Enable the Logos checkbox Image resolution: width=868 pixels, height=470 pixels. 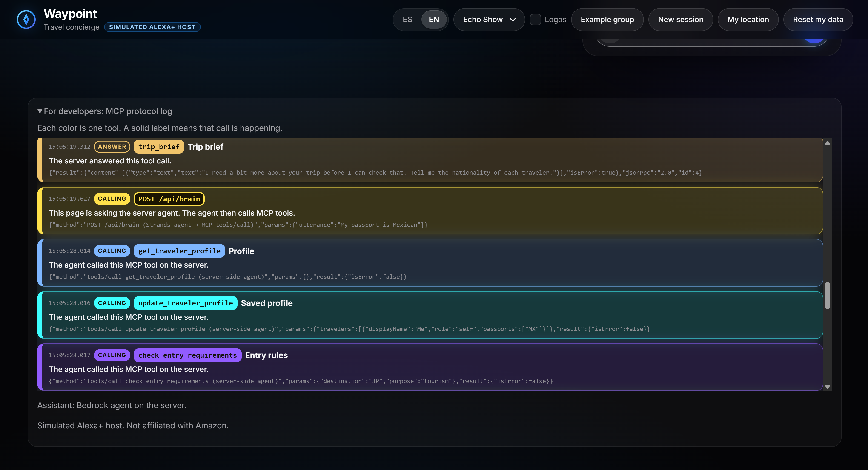535,20
